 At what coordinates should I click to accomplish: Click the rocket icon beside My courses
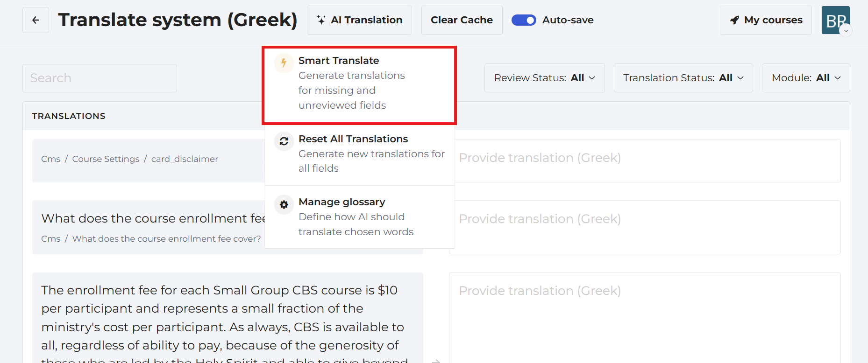734,20
